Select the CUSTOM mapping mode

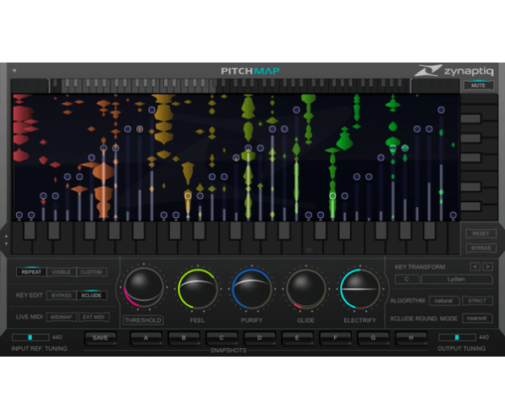tap(91, 272)
